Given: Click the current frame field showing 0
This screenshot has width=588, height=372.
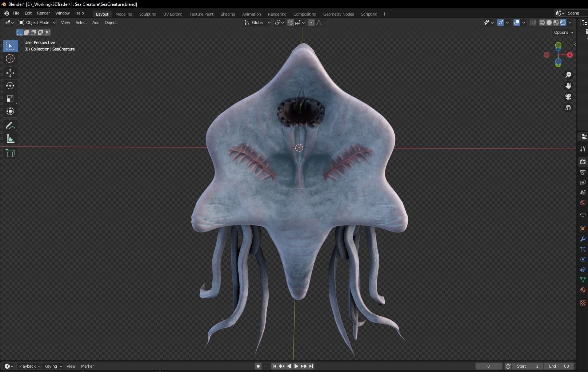Looking at the screenshot, I should pos(489,366).
